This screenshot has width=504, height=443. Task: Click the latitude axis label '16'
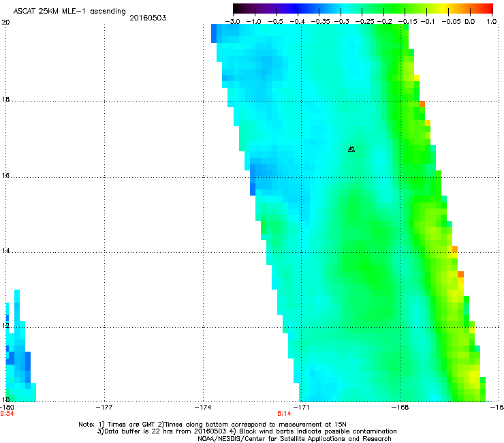click(x=5, y=175)
